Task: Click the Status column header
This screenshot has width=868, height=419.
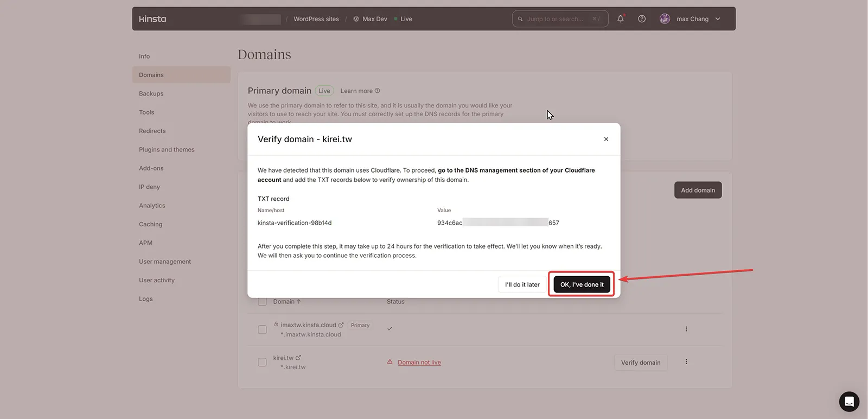Action: pyautogui.click(x=395, y=302)
